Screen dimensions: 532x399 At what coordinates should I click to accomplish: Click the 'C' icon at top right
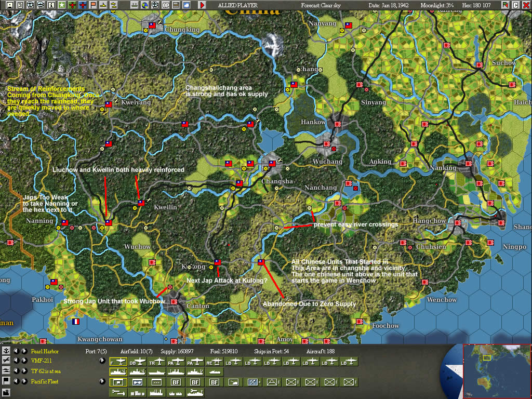click(516, 5)
